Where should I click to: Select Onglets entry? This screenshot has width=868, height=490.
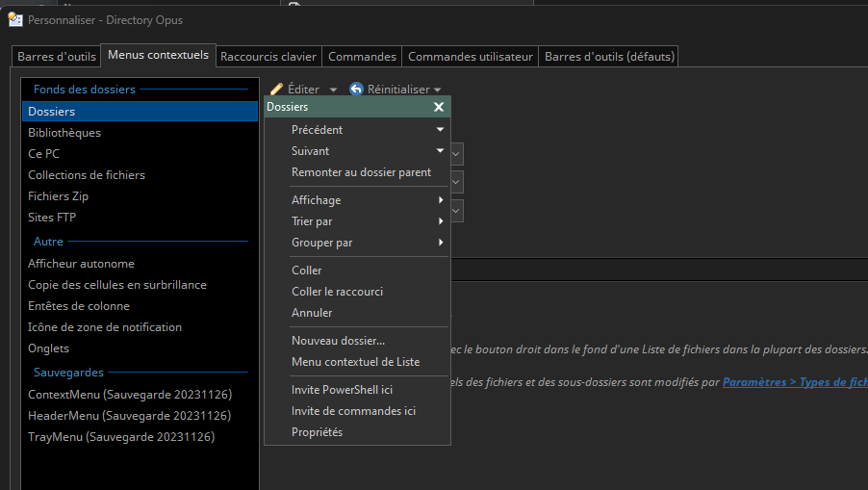[140, 348]
